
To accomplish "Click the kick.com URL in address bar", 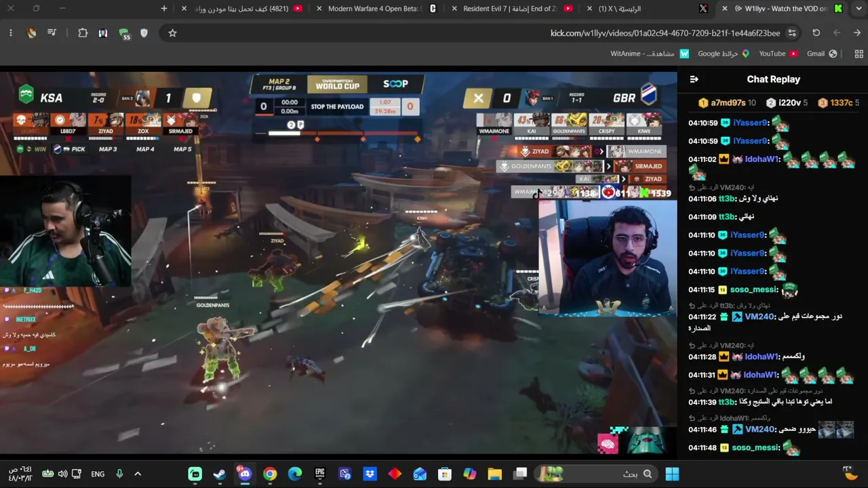I will pyautogui.click(x=665, y=33).
